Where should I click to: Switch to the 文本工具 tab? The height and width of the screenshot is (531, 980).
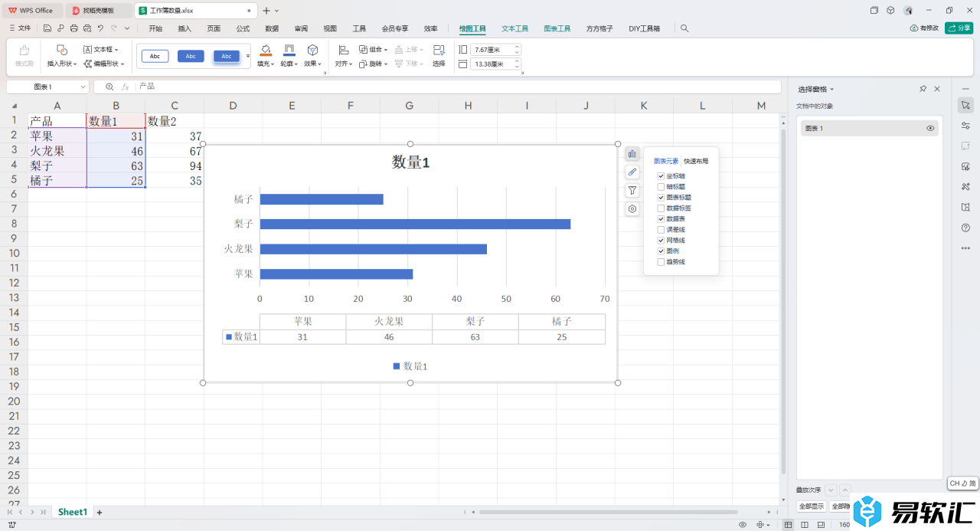(x=515, y=28)
